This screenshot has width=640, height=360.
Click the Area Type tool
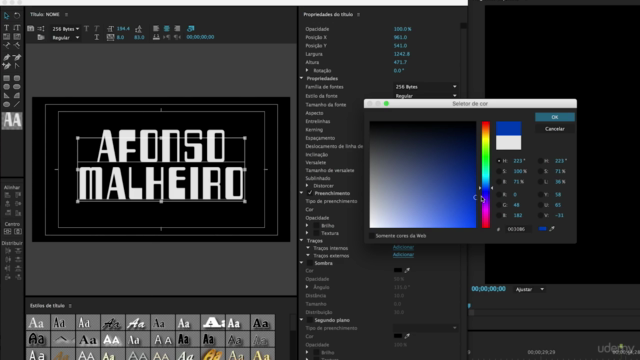7,37
